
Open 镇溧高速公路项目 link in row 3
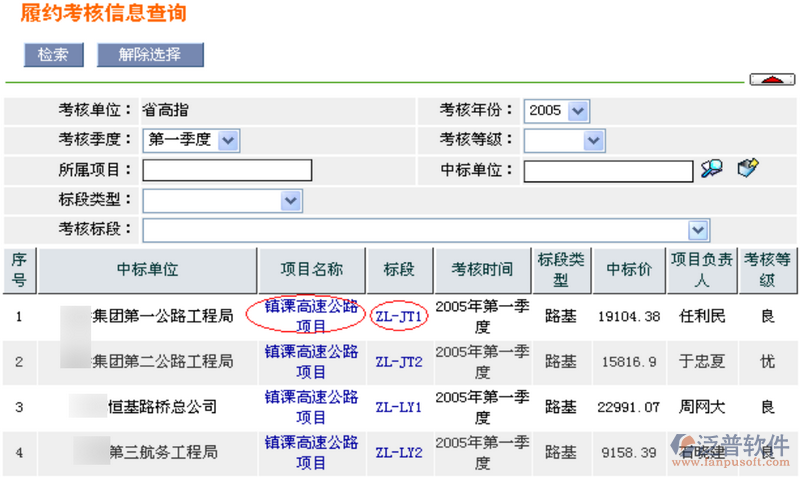click(311, 407)
